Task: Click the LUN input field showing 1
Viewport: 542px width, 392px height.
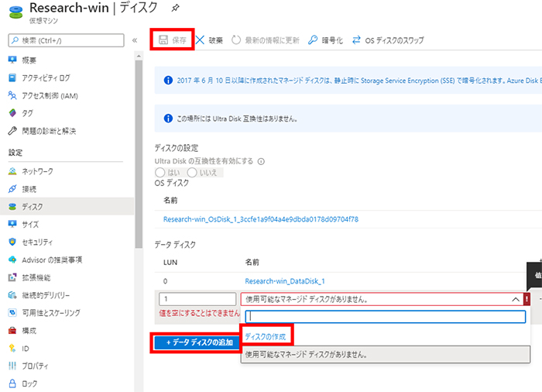Action: (x=197, y=299)
